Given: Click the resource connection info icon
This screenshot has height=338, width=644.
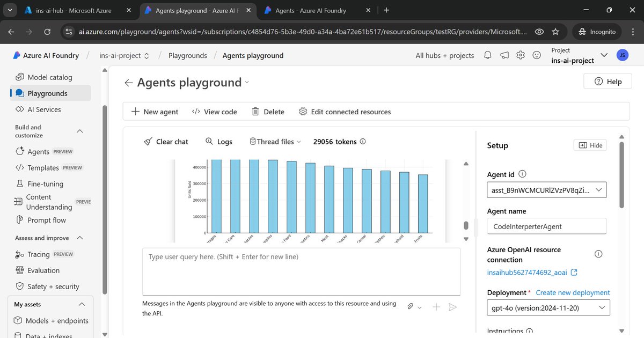Looking at the screenshot, I should tap(599, 254).
